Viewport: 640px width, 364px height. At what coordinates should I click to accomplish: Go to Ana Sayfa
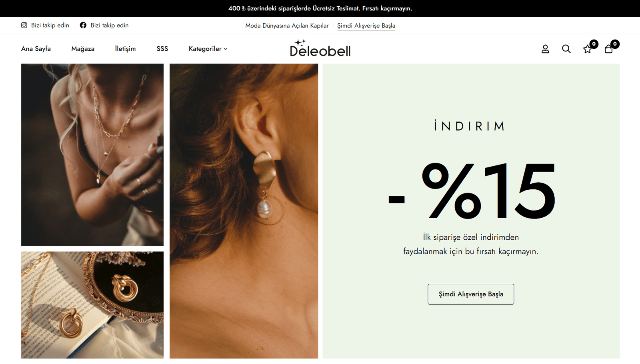36,49
